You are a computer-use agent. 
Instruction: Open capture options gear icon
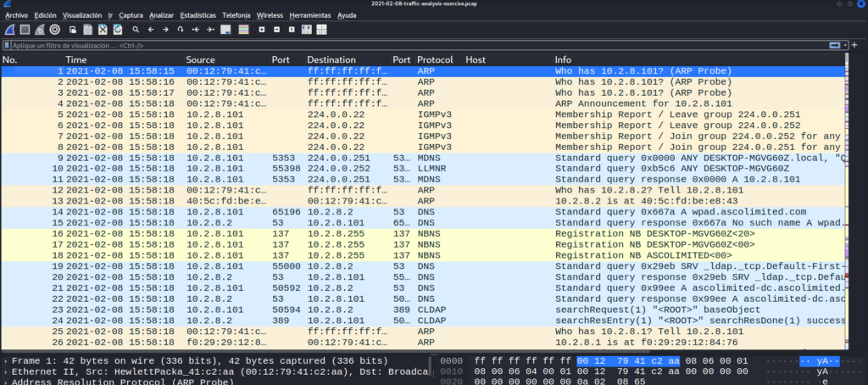(x=54, y=29)
